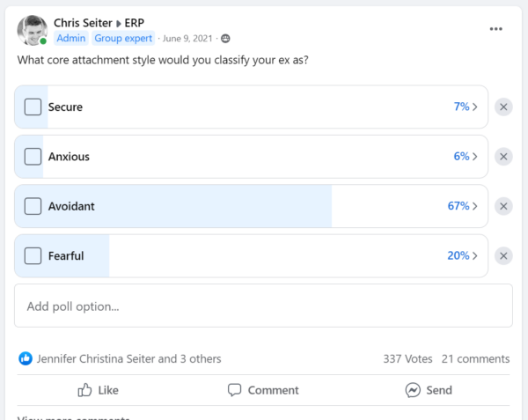The width and height of the screenshot is (528, 420).
Task: Open the three-dot post options menu
Action: (495, 29)
